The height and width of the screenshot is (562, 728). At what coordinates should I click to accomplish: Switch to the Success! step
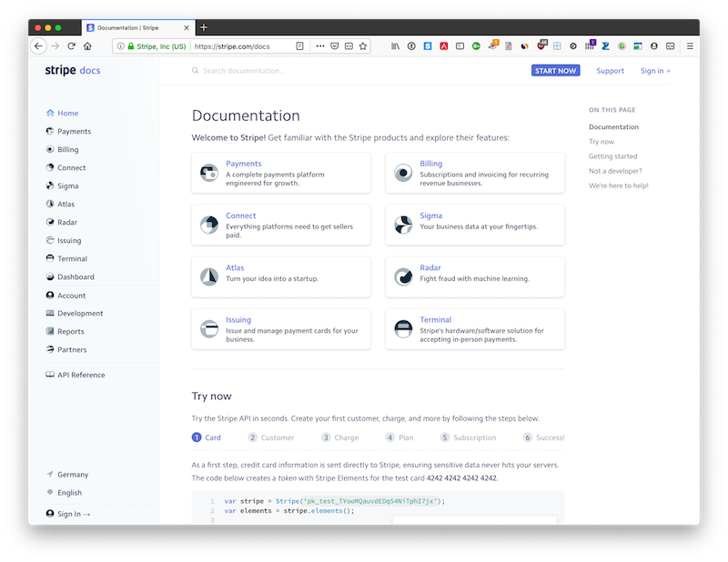coord(543,437)
